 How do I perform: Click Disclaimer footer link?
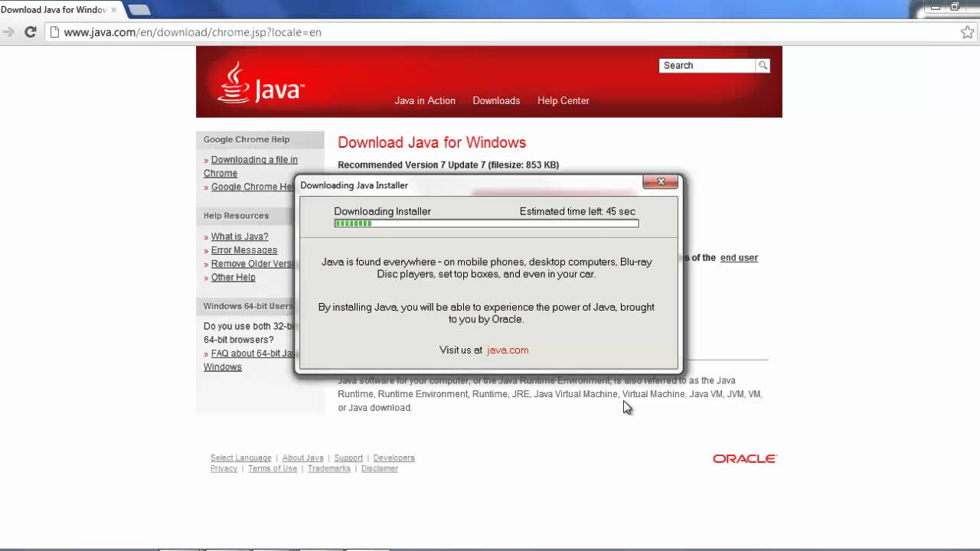click(380, 469)
